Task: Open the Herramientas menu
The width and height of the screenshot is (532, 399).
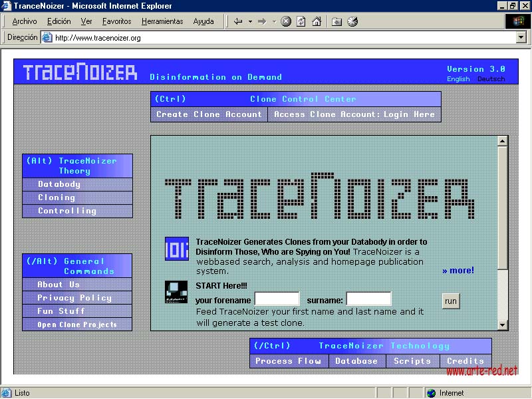Action: [162, 21]
